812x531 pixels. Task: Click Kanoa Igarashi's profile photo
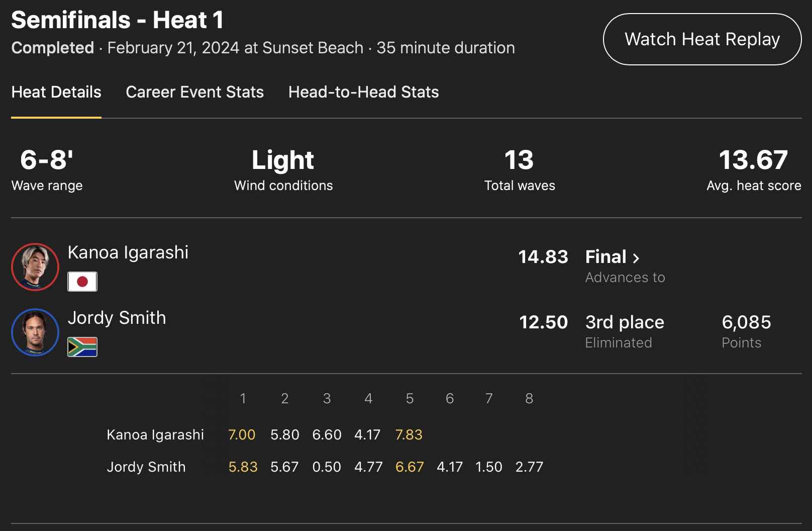coord(35,267)
